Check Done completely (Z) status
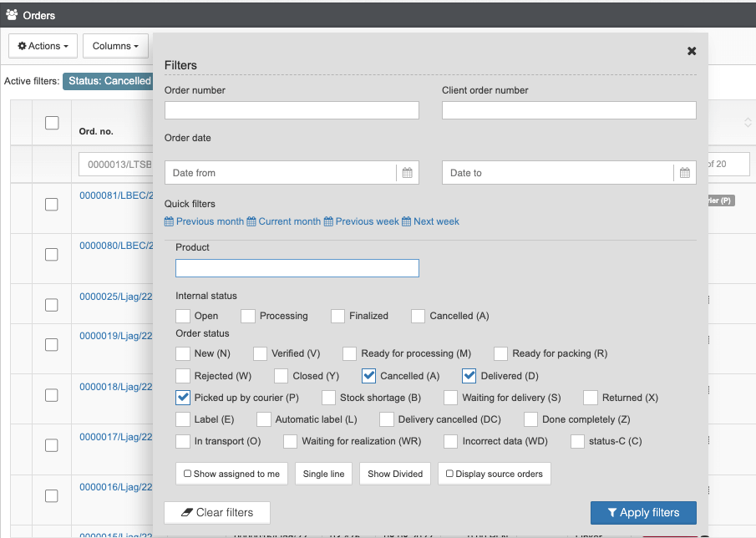The height and width of the screenshot is (538, 756). [530, 419]
